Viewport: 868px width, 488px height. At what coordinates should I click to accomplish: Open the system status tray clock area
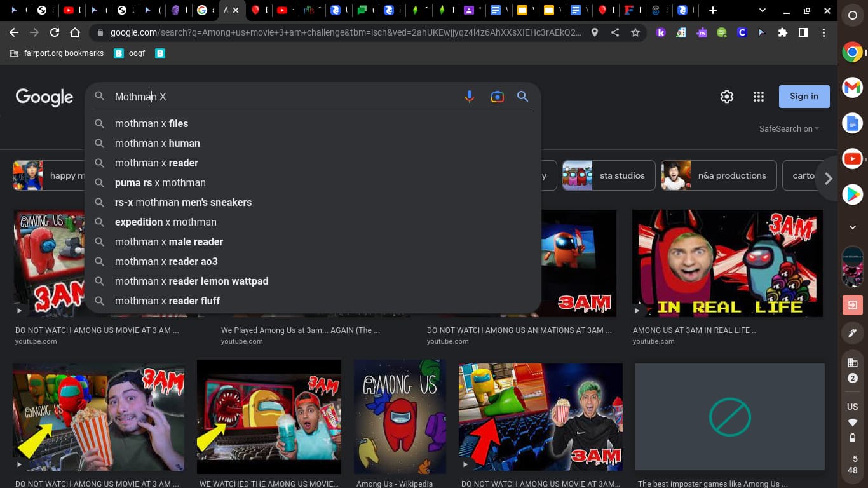coord(853,464)
